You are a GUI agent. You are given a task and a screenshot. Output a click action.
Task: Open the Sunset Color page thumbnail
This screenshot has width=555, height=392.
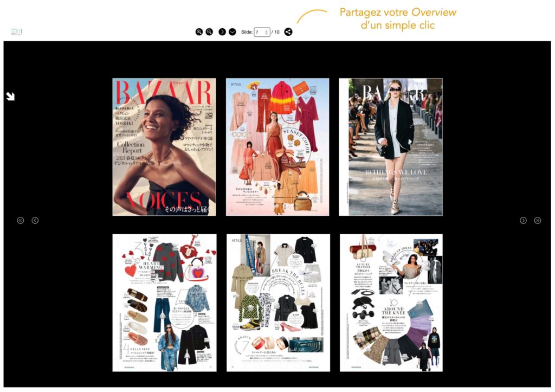point(277,147)
